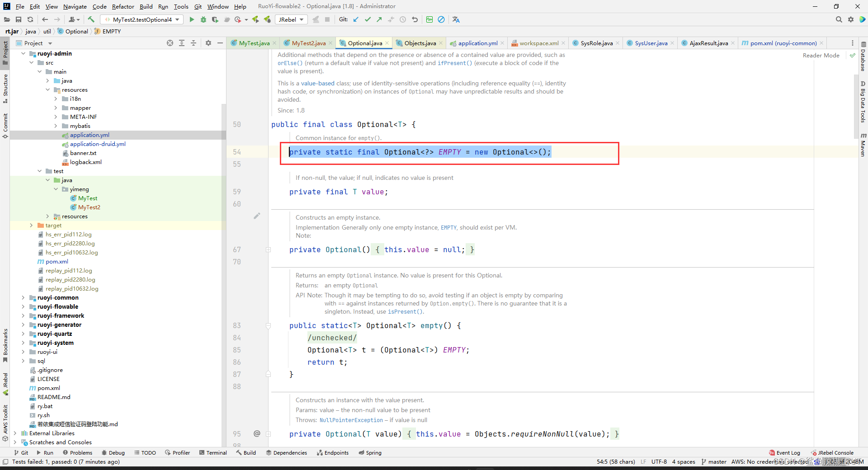Click the Translate icon in toolbar
868x470 pixels.
(456, 19)
